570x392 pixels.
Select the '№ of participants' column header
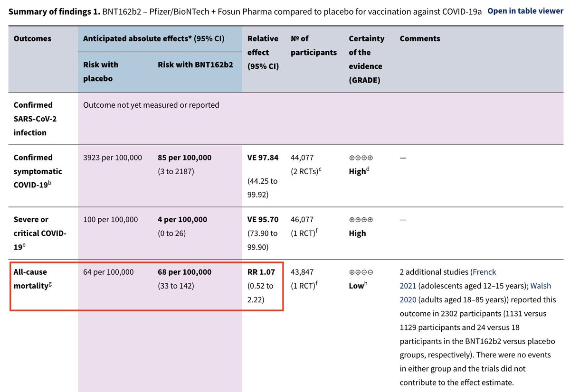click(313, 46)
